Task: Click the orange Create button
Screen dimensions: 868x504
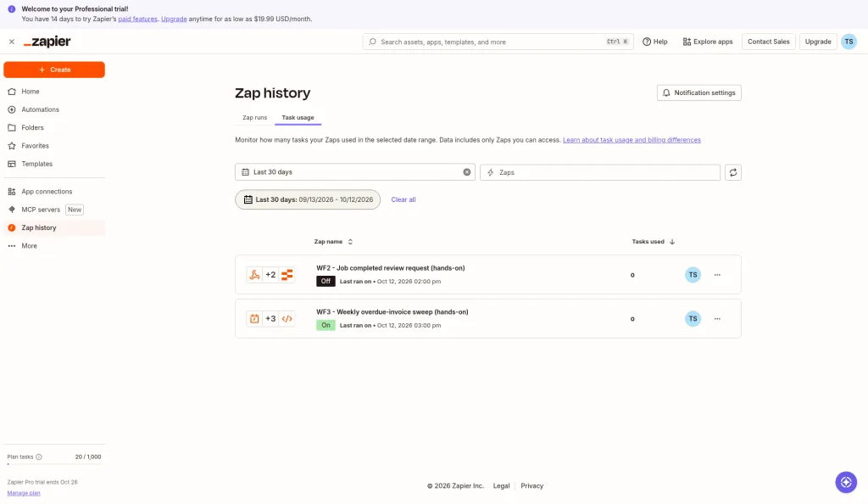Action: pos(54,70)
